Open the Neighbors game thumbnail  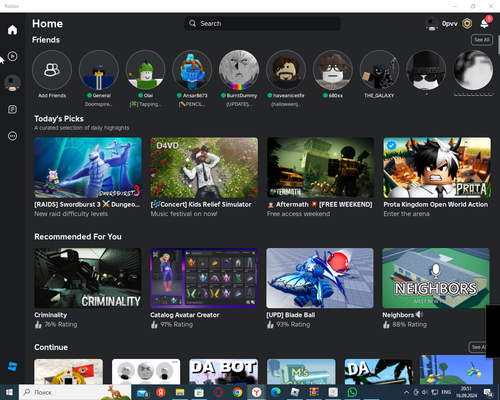(x=436, y=278)
